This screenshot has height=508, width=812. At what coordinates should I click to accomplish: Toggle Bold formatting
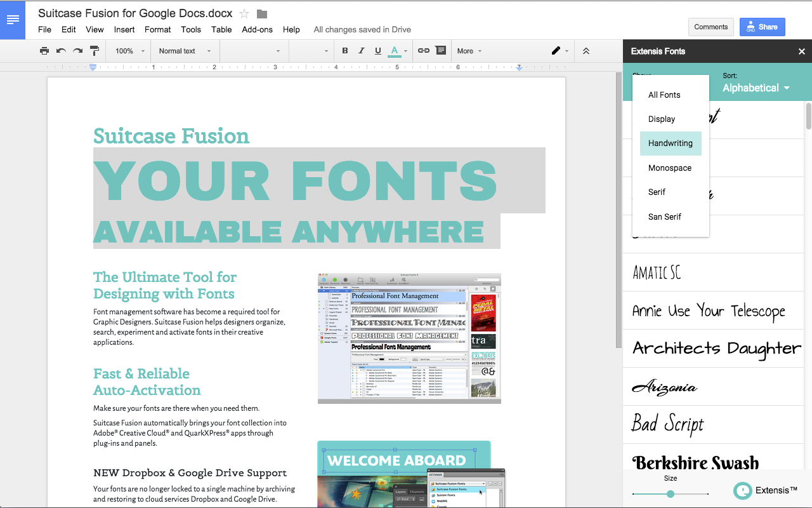[x=345, y=51]
